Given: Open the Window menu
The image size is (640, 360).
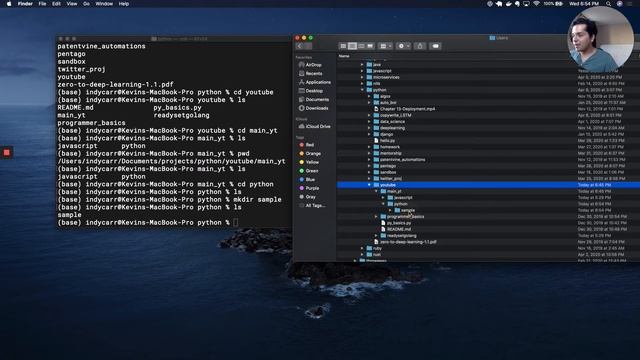Looking at the screenshot, I should click(x=104, y=4).
